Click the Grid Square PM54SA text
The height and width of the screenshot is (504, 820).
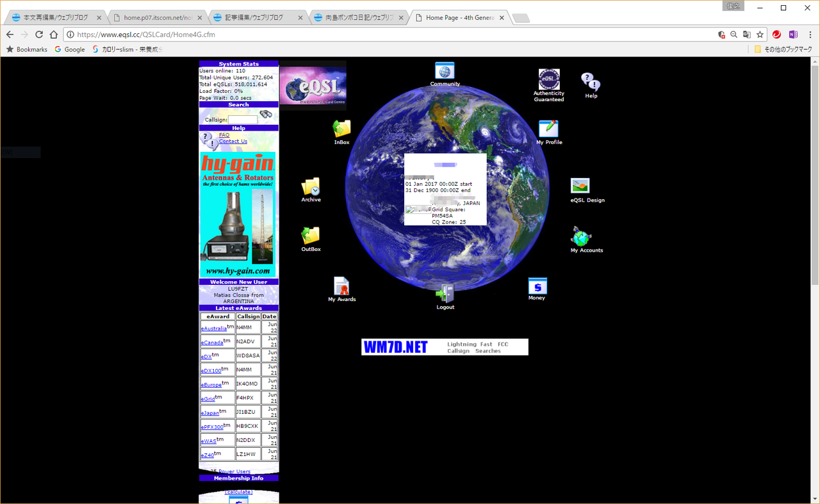tap(448, 213)
